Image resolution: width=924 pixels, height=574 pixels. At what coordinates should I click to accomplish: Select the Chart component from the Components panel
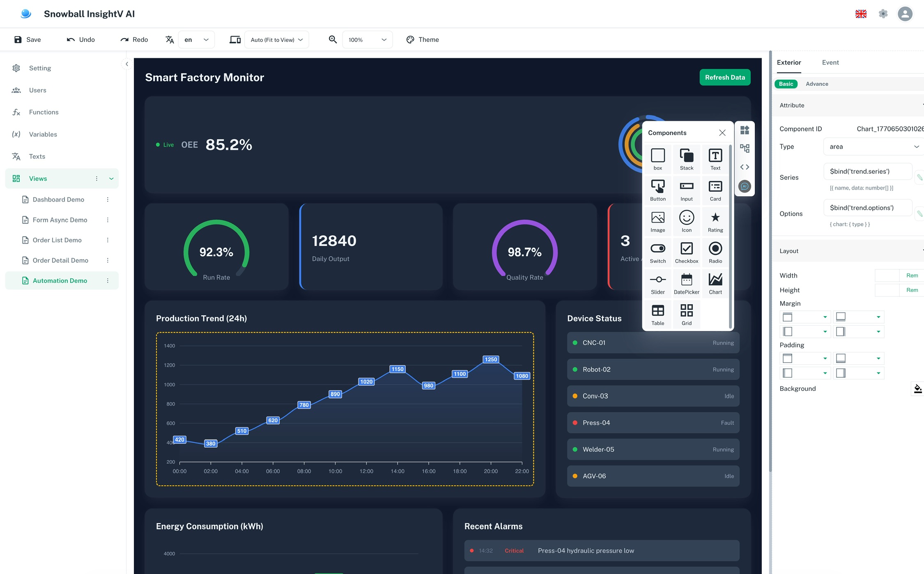pyautogui.click(x=715, y=282)
